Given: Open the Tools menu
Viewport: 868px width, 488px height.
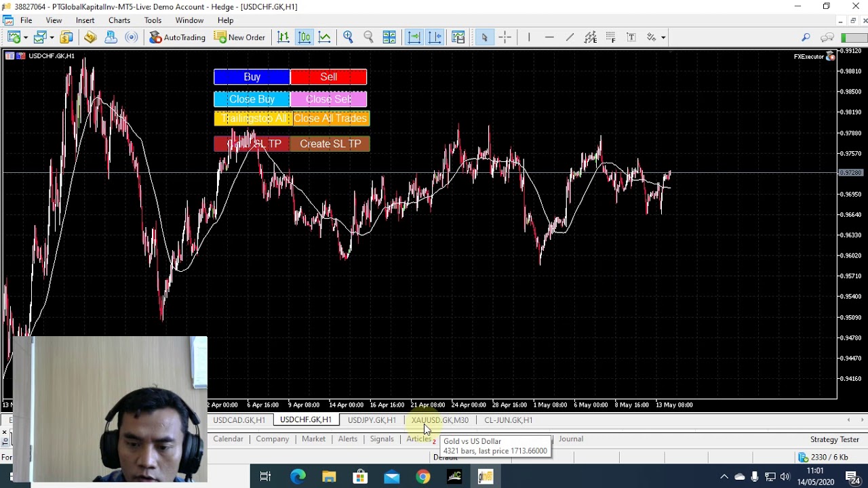Looking at the screenshot, I should click(x=153, y=20).
